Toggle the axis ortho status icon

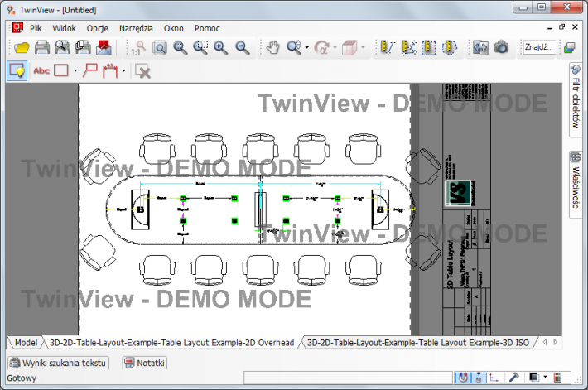point(494,378)
